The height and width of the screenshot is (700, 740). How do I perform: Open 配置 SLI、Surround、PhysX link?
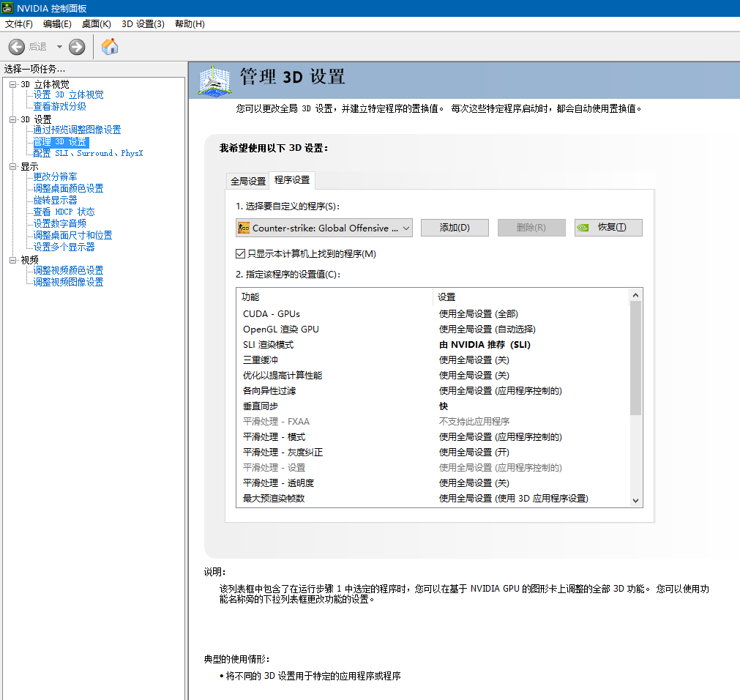pos(88,154)
